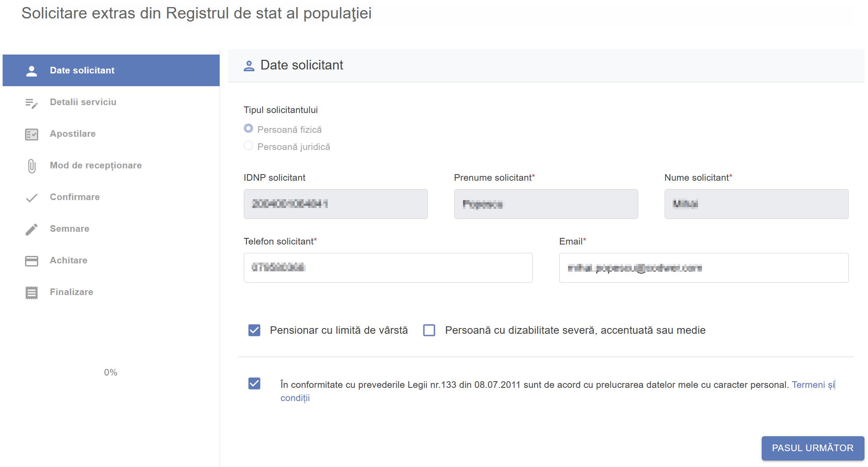
Task: Click the person icon beside Date solicitant
Action: click(32, 71)
